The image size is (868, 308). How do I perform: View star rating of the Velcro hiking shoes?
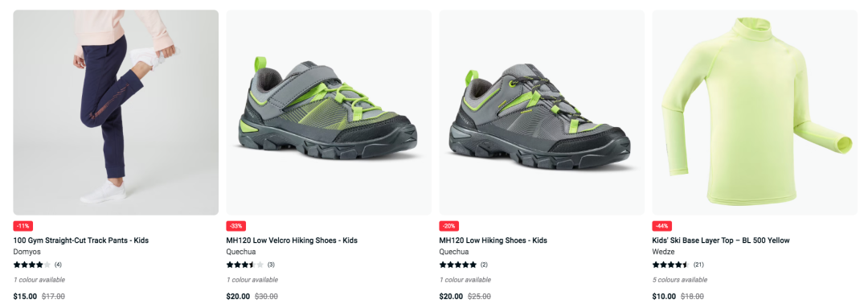point(245,265)
